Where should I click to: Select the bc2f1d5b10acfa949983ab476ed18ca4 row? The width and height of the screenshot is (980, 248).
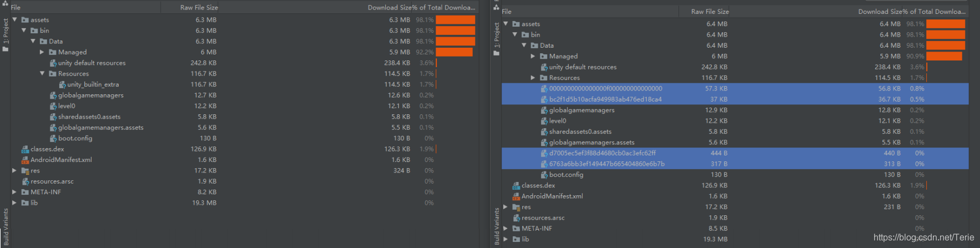(735, 99)
